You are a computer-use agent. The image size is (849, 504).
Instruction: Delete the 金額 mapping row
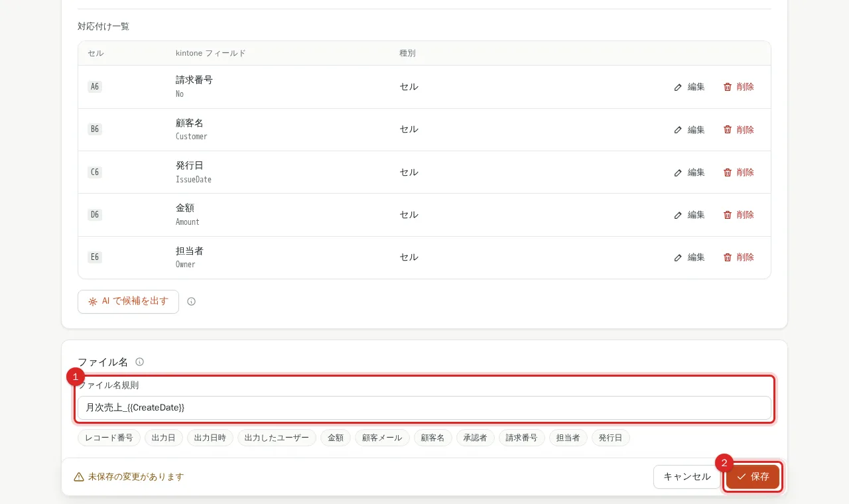(738, 215)
